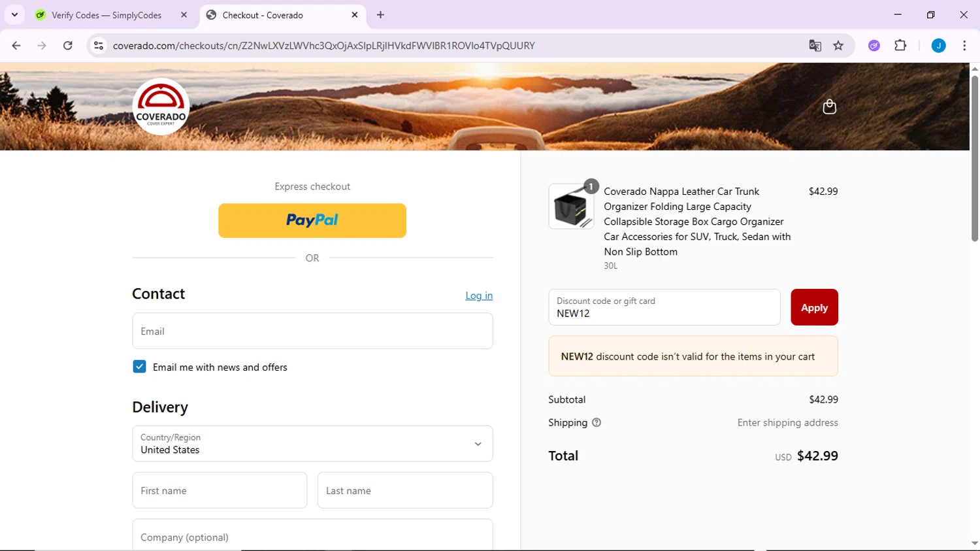The height and width of the screenshot is (551, 980).
Task: Click the NEW12 invalid discount code message
Action: click(693, 356)
